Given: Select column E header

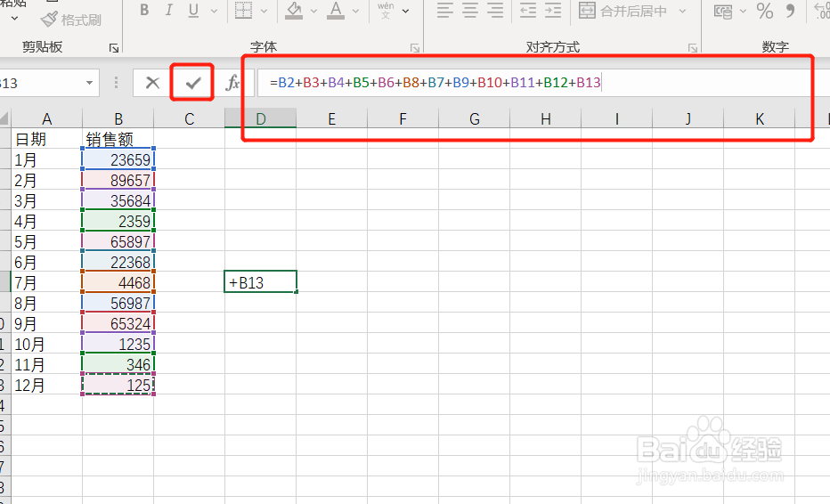Looking at the screenshot, I should 331,118.
